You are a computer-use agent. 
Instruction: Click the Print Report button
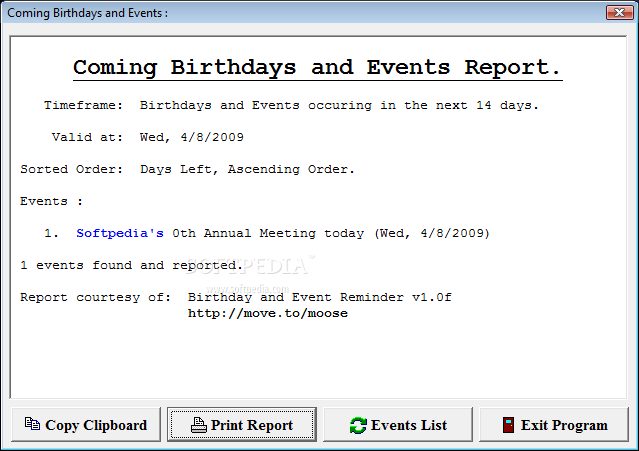(x=242, y=425)
